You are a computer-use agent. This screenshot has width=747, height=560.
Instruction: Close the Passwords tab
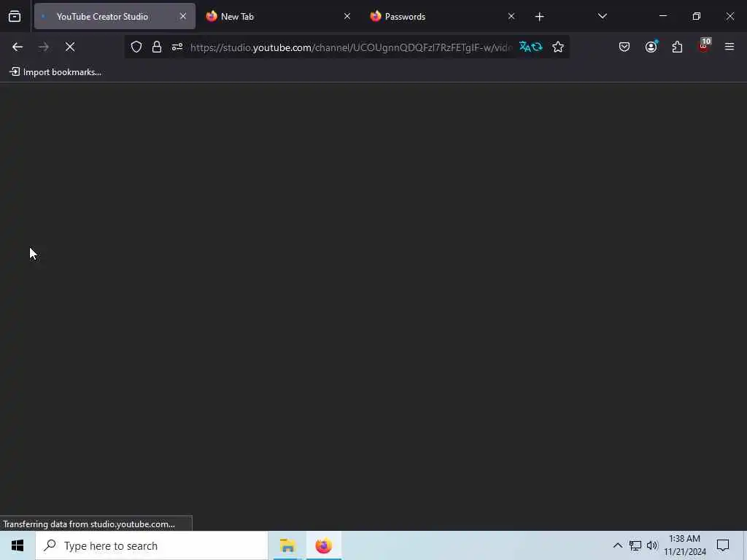[511, 17]
